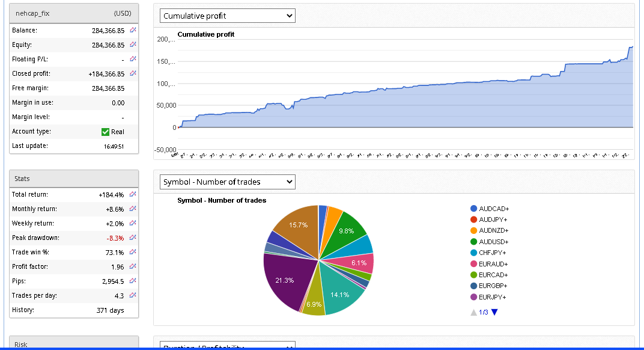Image resolution: width=644 pixels, height=350 pixels.
Task: Click the Risk panel header
Action: click(74, 344)
